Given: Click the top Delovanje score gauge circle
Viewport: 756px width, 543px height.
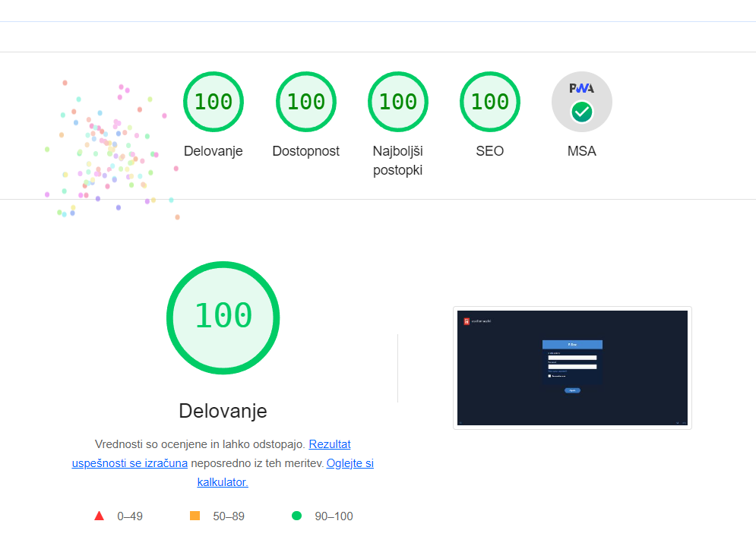Looking at the screenshot, I should [x=213, y=102].
